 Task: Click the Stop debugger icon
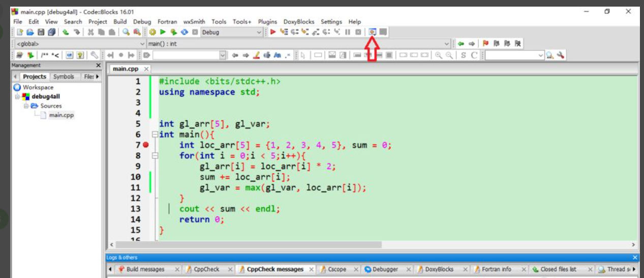[x=358, y=32]
